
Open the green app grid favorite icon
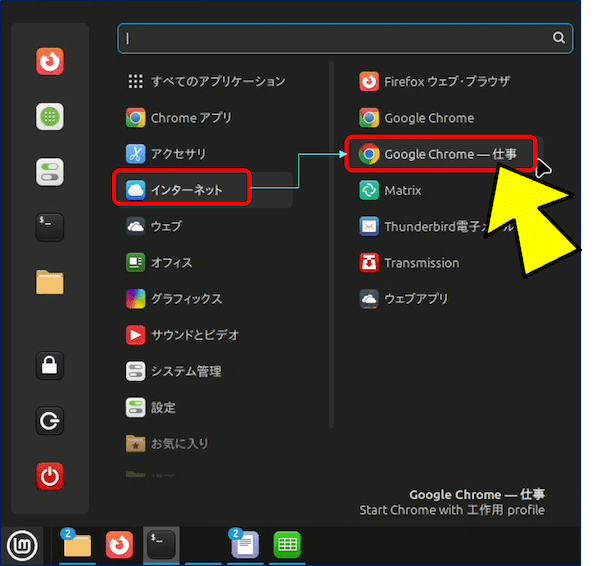tap(50, 117)
